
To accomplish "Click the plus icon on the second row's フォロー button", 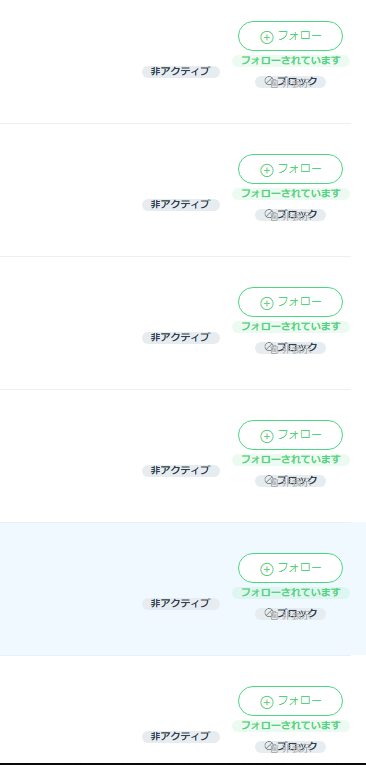I will click(x=266, y=170).
